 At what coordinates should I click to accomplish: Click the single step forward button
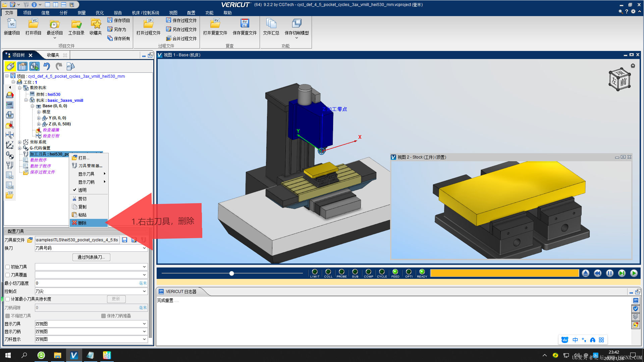(x=622, y=273)
